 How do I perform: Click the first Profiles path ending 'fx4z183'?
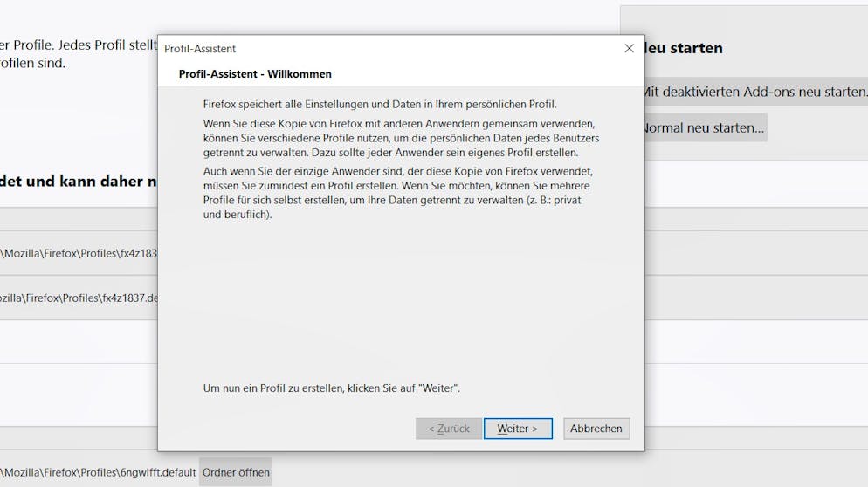coord(79,253)
